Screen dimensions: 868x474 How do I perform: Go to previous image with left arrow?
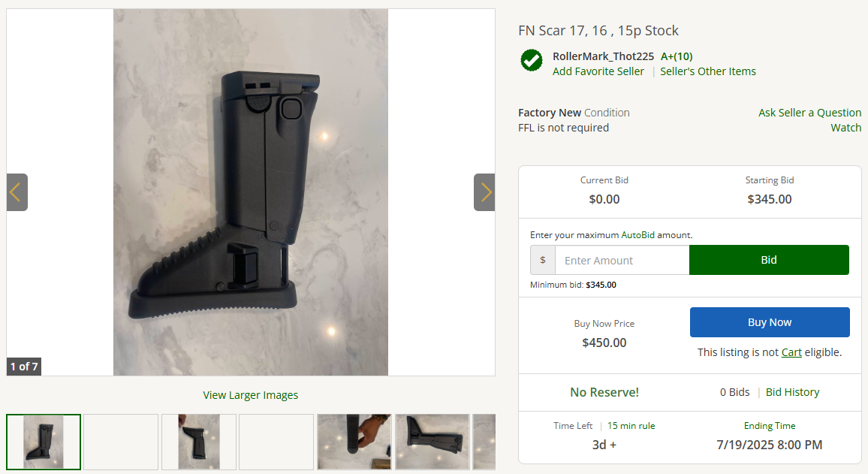(x=17, y=192)
